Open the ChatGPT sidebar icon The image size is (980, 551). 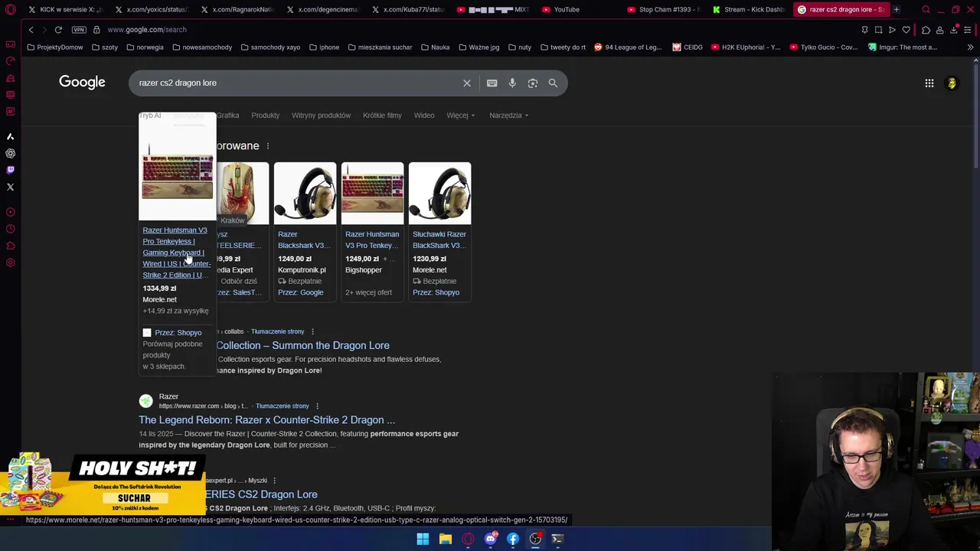coord(10,153)
